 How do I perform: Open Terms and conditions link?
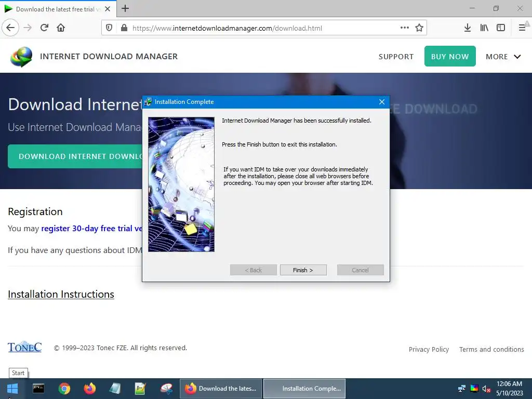tap(491, 349)
